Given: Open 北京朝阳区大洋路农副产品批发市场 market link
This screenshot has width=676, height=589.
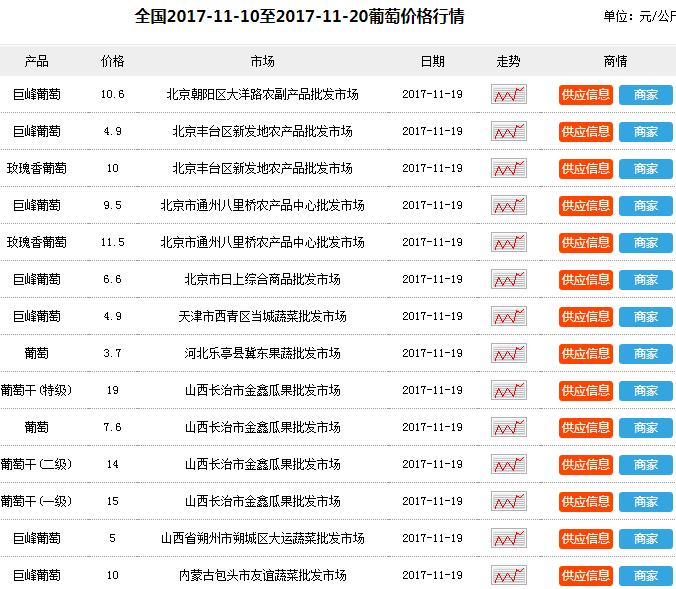Looking at the screenshot, I should pyautogui.click(x=262, y=95).
